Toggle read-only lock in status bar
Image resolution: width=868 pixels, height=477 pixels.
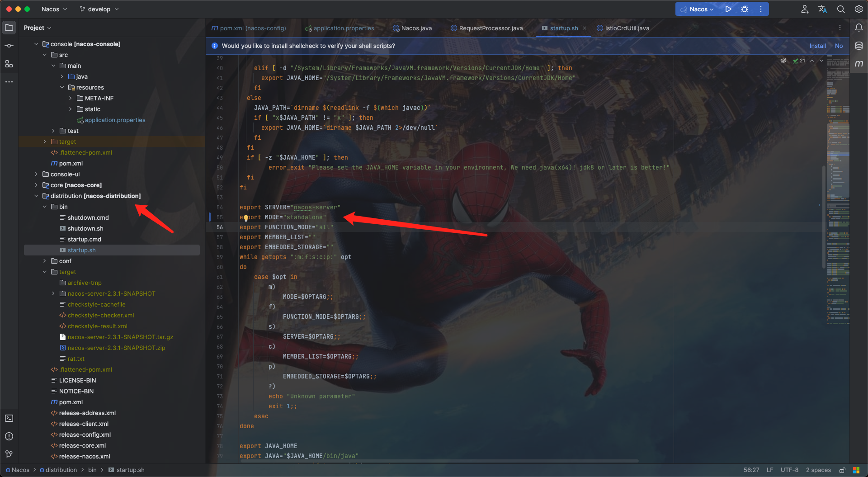pyautogui.click(x=842, y=470)
